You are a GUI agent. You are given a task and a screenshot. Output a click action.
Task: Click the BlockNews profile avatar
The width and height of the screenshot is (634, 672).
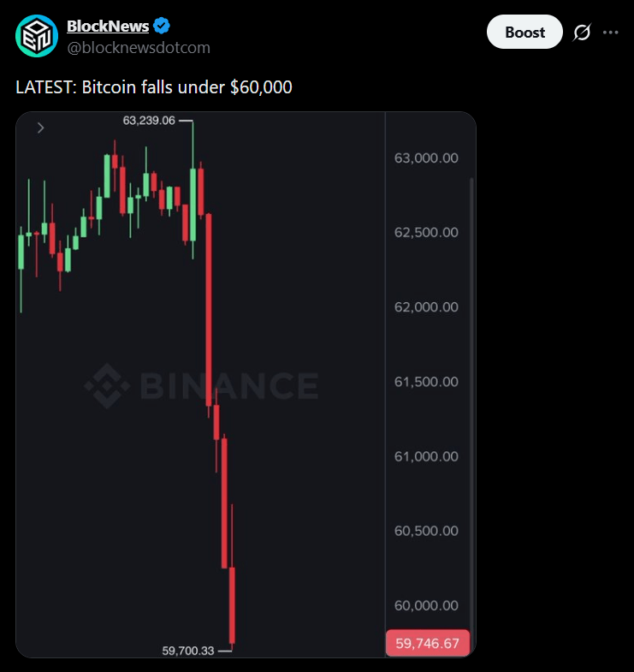pos(37,36)
